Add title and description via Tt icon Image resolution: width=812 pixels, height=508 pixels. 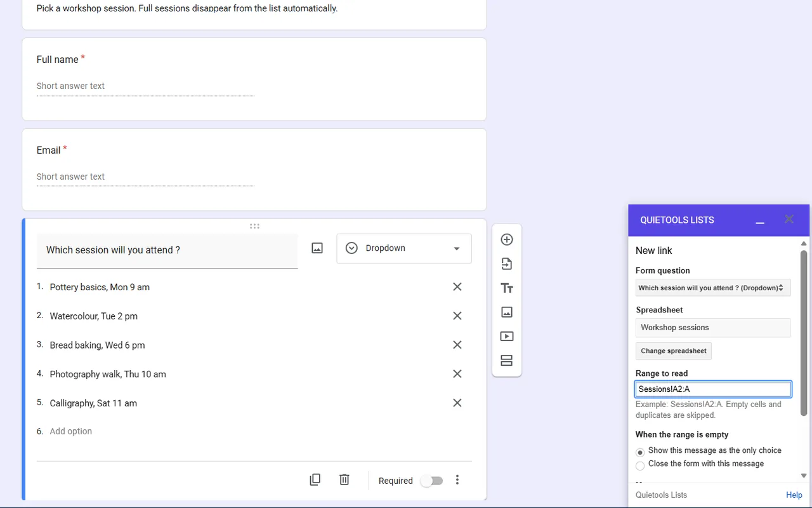506,288
